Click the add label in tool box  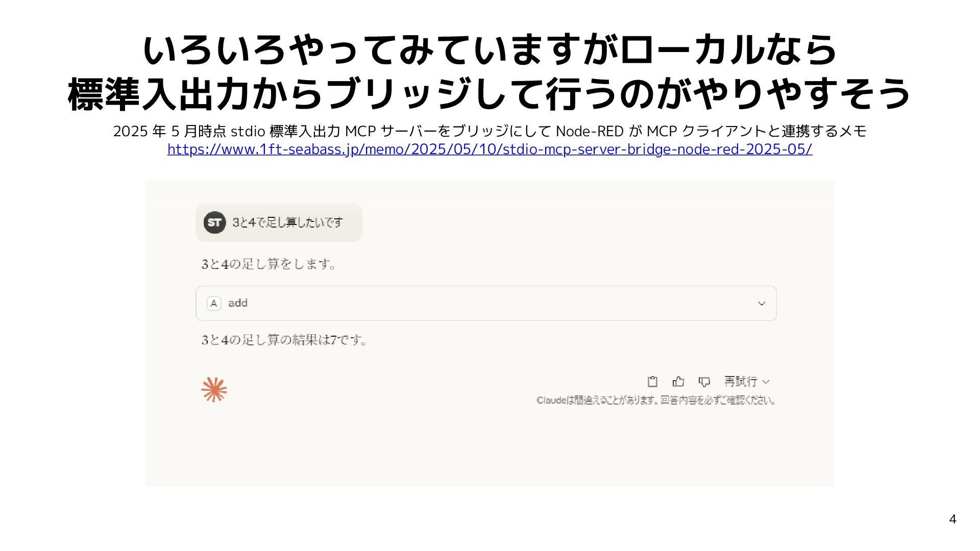[238, 303]
